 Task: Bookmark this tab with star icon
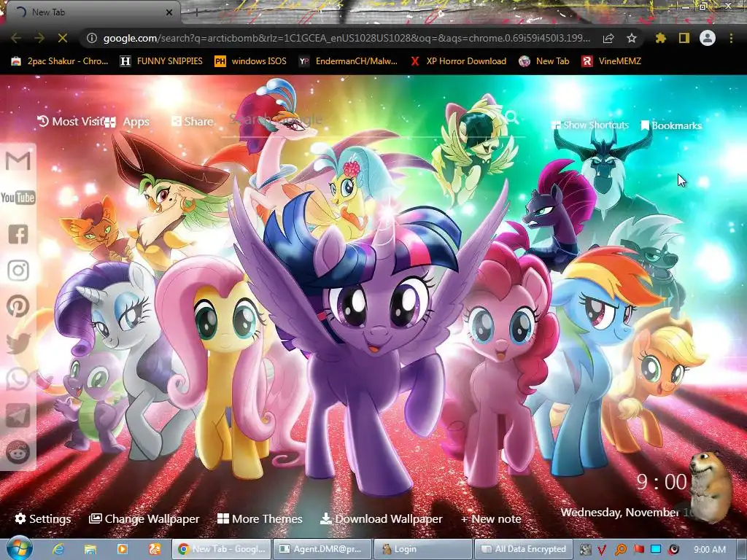click(x=632, y=38)
